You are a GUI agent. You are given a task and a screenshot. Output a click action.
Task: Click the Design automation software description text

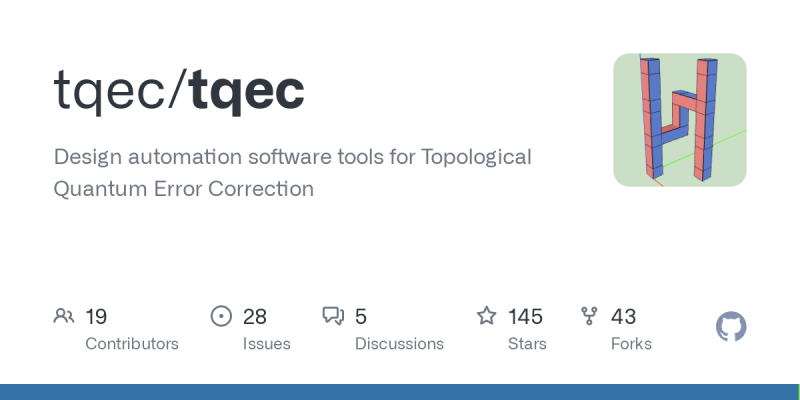coord(292,172)
